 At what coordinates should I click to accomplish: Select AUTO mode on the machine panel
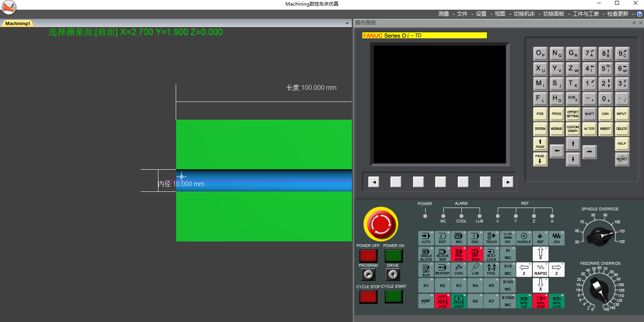click(x=426, y=238)
